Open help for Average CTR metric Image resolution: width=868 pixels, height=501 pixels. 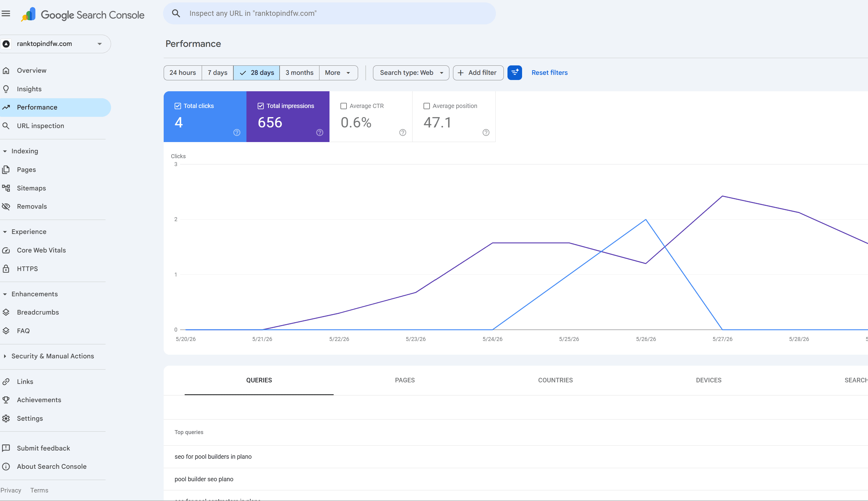[403, 133]
